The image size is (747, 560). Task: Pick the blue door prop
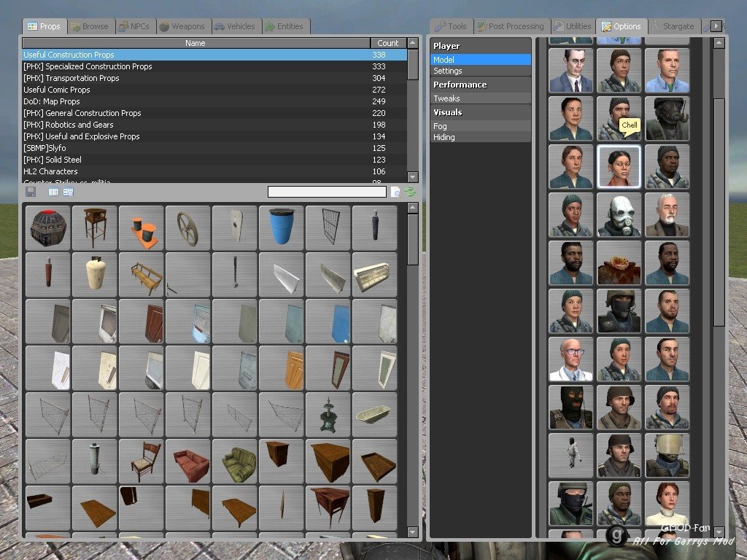click(x=328, y=321)
